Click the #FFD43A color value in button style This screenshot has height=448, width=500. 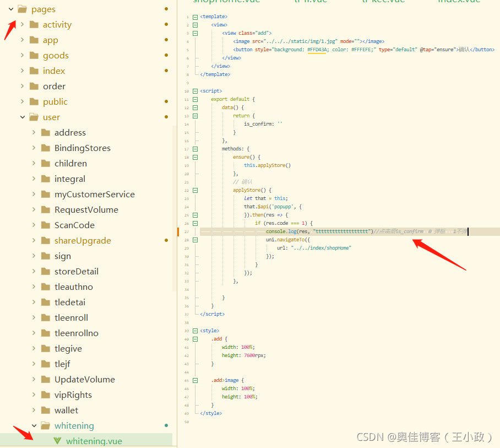(x=318, y=50)
